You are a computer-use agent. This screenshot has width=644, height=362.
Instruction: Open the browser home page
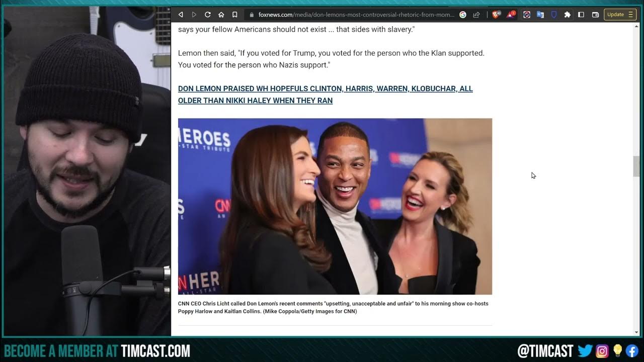221,15
